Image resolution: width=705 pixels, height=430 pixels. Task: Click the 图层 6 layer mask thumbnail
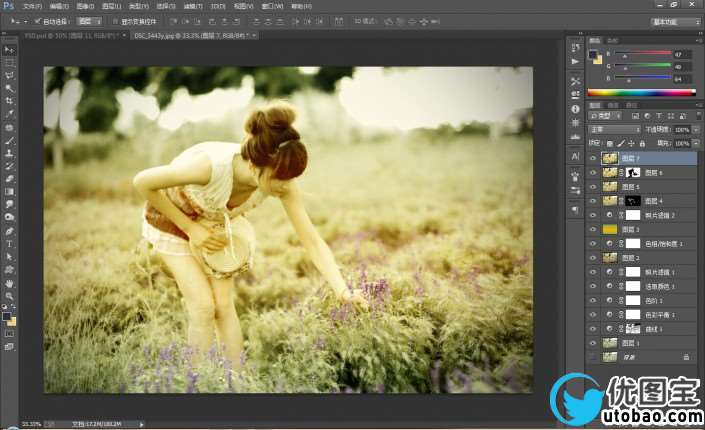pos(633,173)
